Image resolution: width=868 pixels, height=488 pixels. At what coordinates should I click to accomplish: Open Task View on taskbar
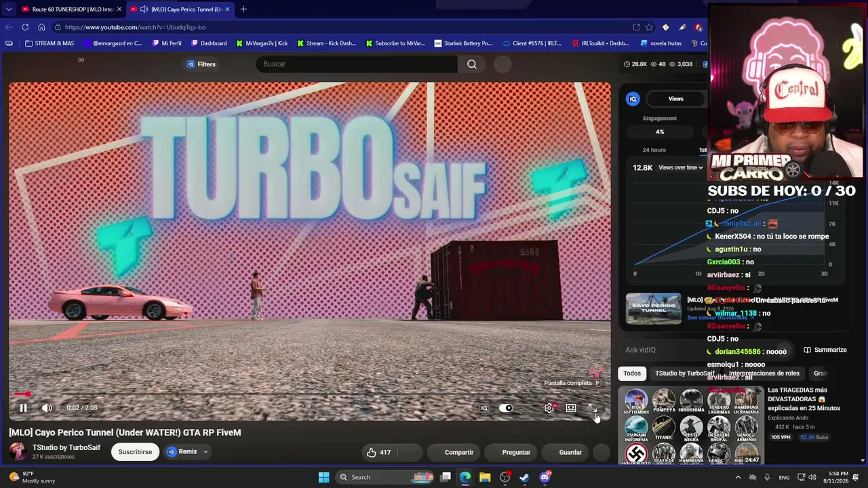[446, 477]
